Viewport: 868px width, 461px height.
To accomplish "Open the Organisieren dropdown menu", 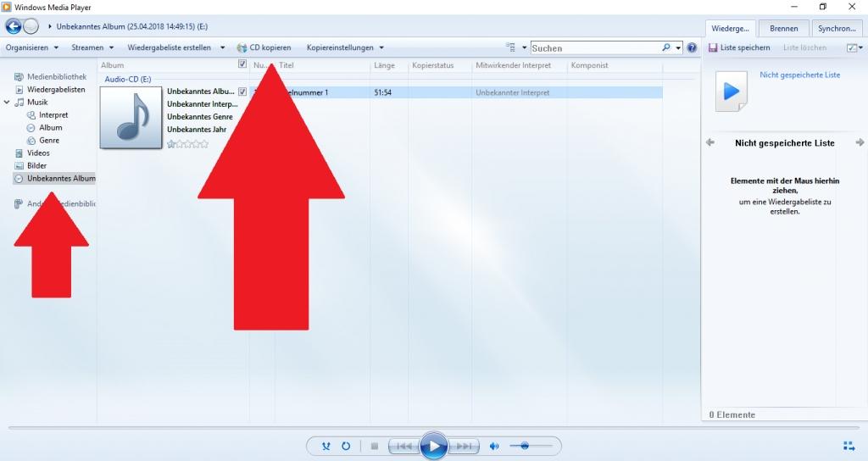I will click(x=31, y=47).
